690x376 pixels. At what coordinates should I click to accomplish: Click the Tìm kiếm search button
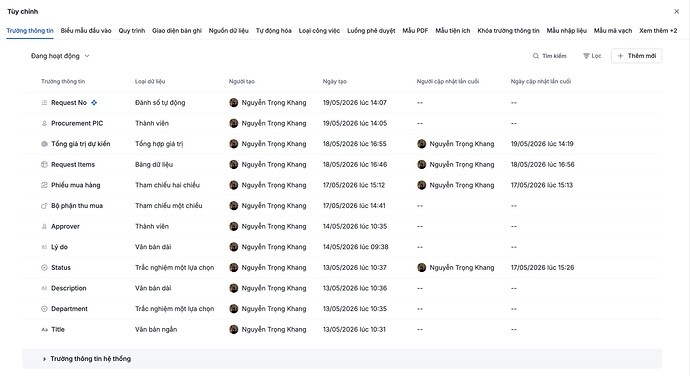pyautogui.click(x=550, y=56)
